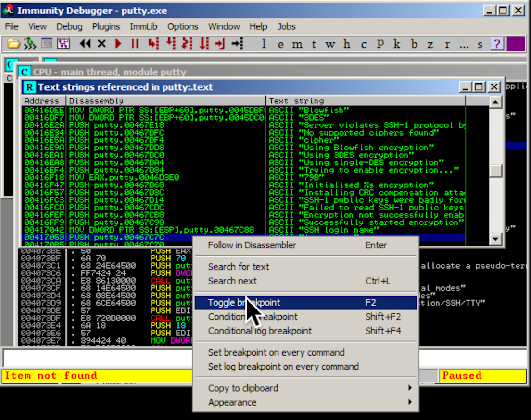The width and height of the screenshot is (531, 420).
Task: Run the program with red play icon
Action: click(118, 44)
